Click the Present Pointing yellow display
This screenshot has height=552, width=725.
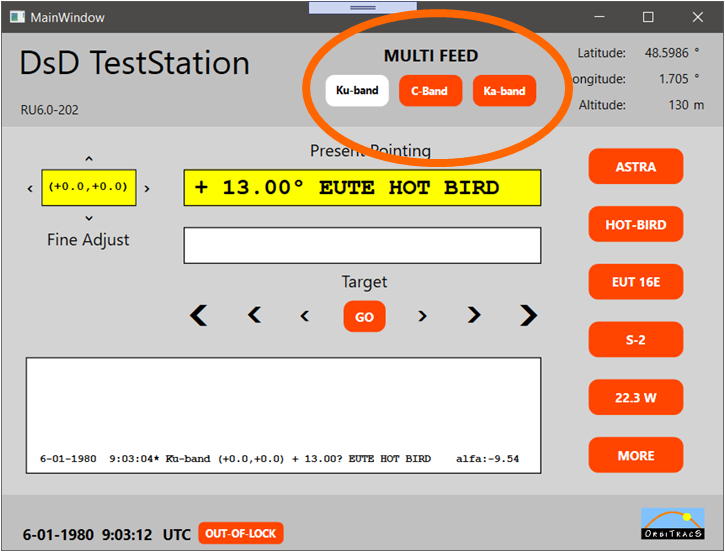click(362, 188)
